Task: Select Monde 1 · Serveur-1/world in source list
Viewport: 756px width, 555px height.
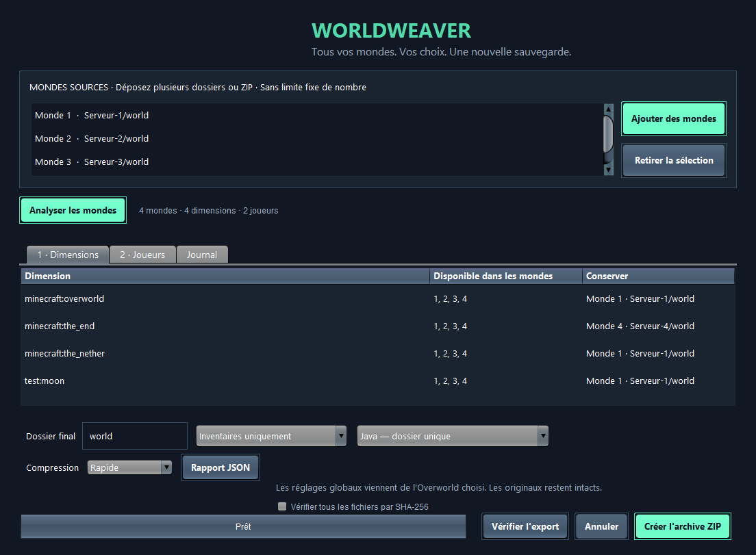Action: [317, 115]
